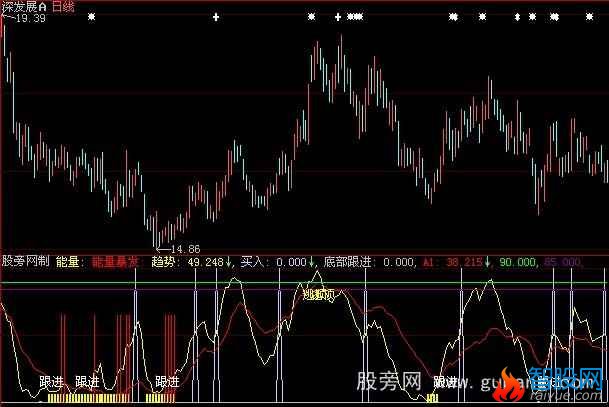Click the 14.86 low price label
The image size is (609, 407).
tap(185, 249)
